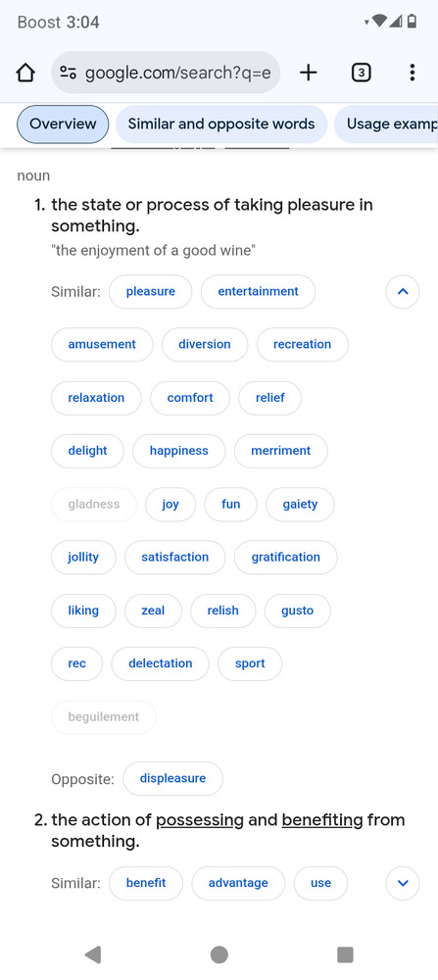438x980 pixels.
Task: Tap the 'entertainment' synonym chip
Action: (258, 292)
